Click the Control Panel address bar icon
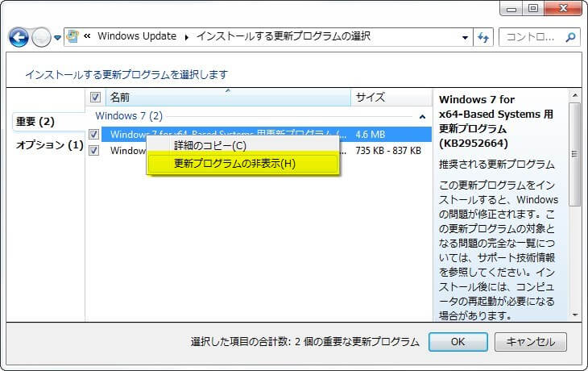This screenshot has width=588, height=371. click(72, 36)
